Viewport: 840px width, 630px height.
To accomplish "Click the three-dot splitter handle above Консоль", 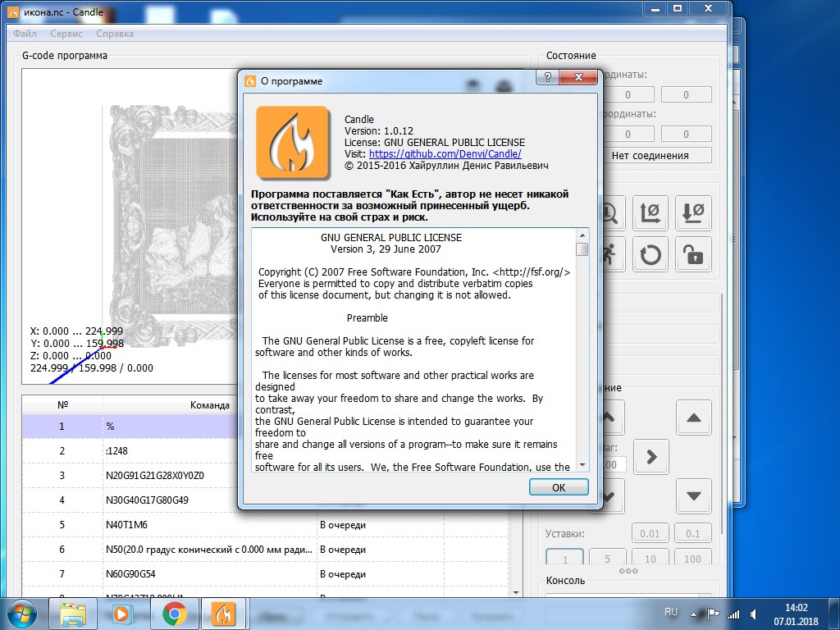I will 628,571.
